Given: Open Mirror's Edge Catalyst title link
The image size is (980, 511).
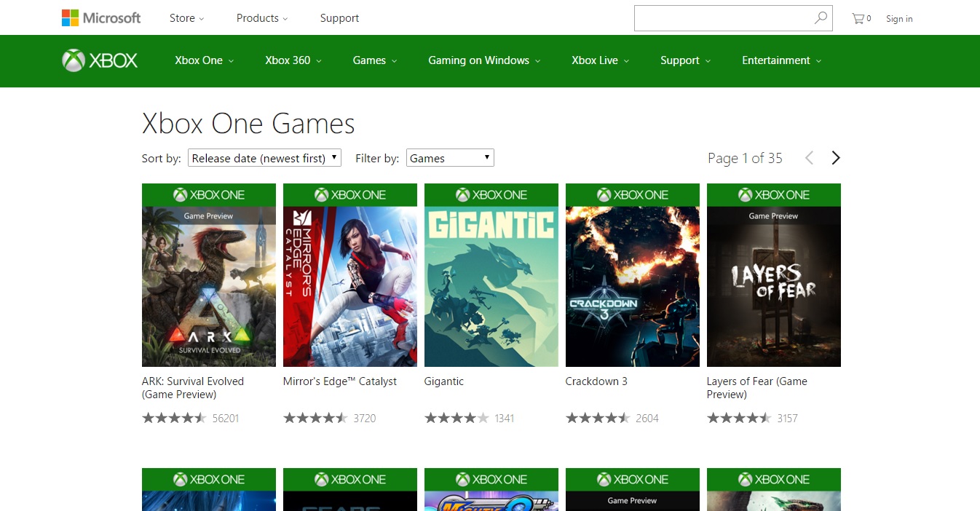Looking at the screenshot, I should point(340,381).
